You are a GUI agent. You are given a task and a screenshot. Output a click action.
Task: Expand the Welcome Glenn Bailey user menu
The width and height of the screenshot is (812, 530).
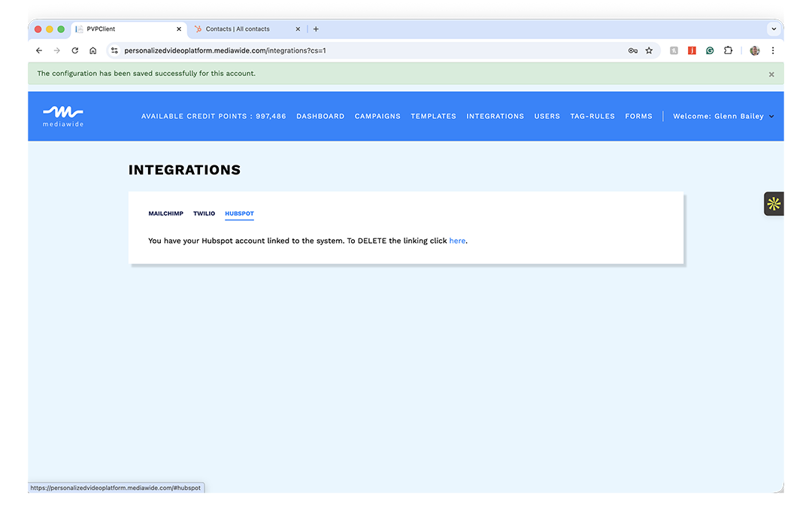(x=723, y=117)
